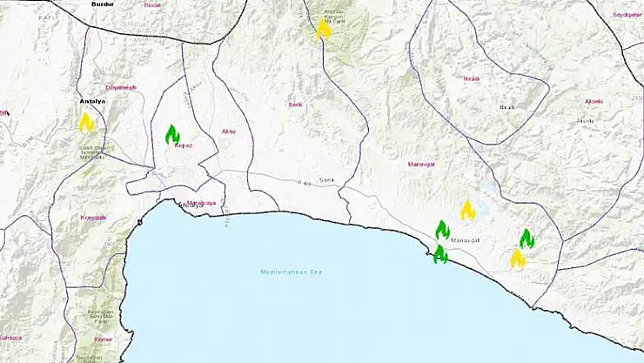
Task: Click yellow fire marker north of Manavgat town
Action: (x=467, y=211)
